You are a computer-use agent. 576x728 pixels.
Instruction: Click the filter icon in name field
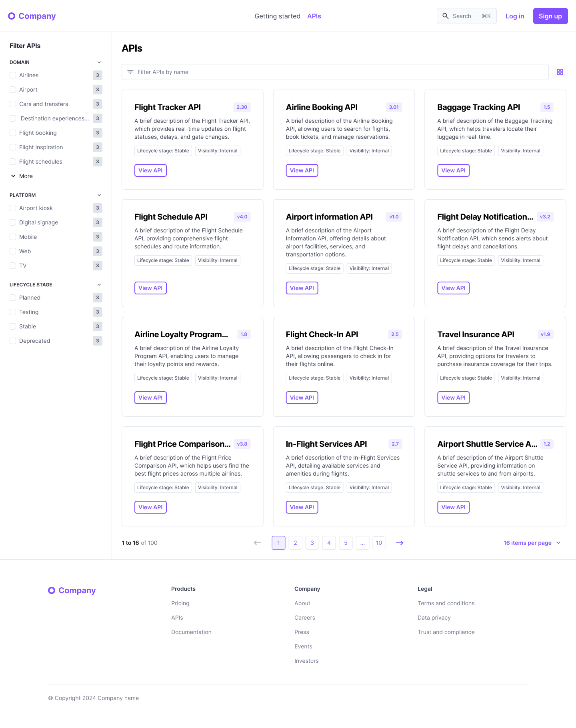click(x=130, y=72)
